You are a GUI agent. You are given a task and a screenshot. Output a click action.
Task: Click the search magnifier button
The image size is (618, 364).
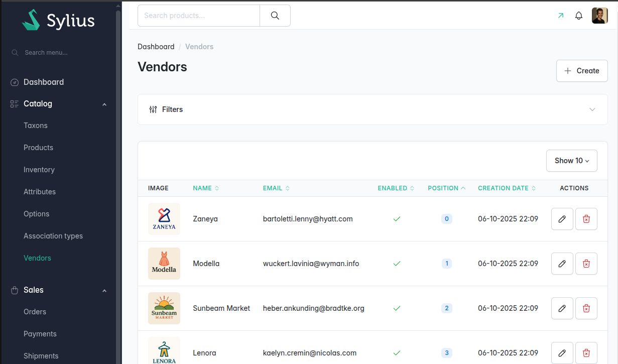click(275, 16)
